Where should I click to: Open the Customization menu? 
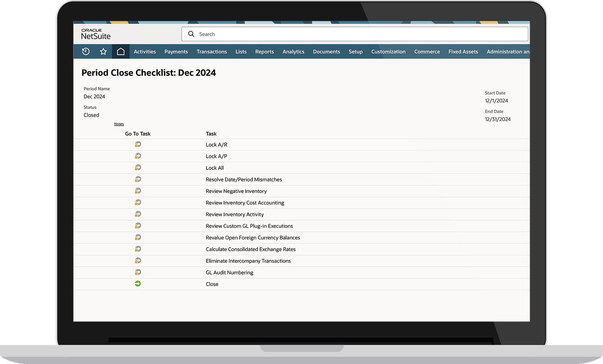point(388,51)
